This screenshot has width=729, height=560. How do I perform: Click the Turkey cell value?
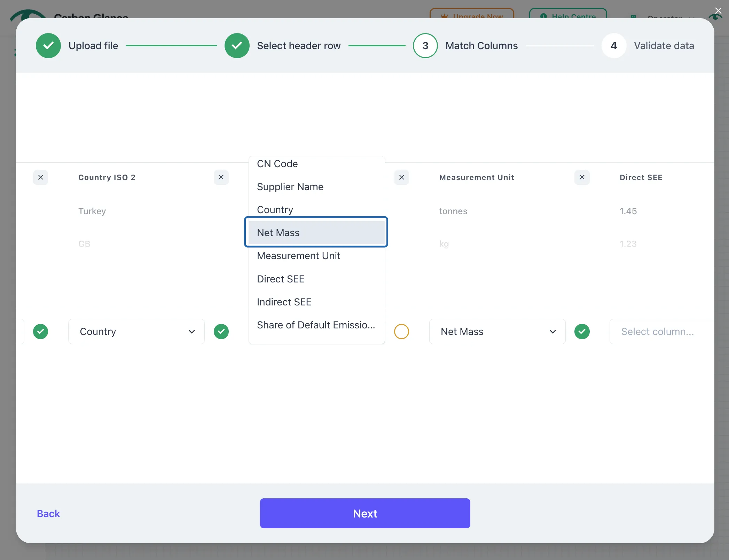coord(92,211)
